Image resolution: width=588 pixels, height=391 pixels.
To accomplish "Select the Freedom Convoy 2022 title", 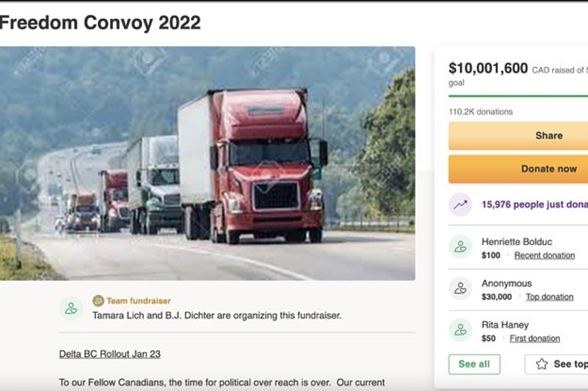I will point(100,22).
